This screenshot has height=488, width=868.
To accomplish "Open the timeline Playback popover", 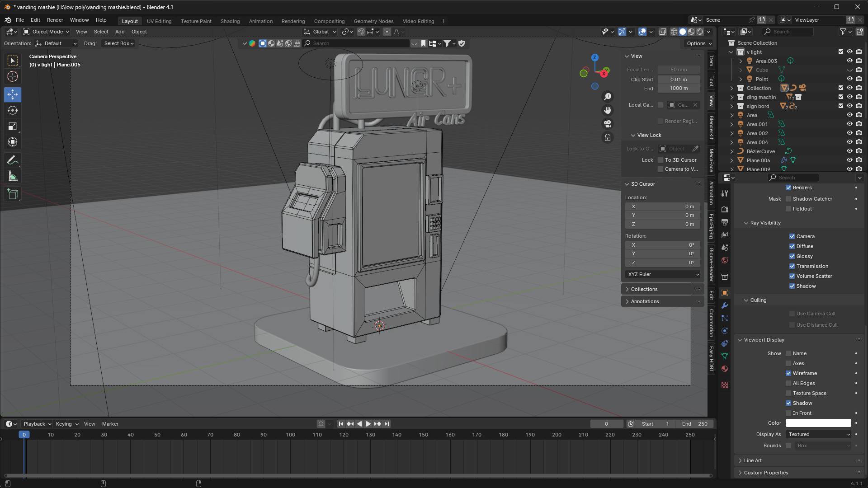I will coord(37,424).
